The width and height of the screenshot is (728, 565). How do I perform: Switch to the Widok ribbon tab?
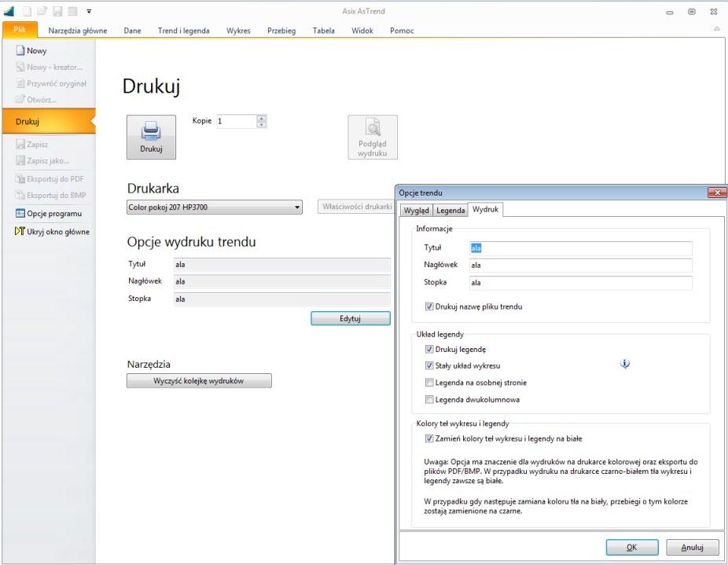click(362, 31)
